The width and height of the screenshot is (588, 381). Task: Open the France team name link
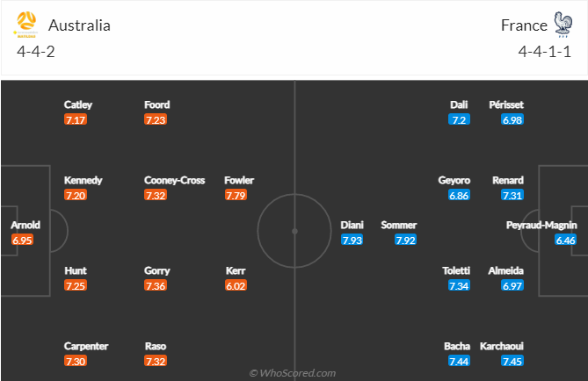[x=524, y=25]
